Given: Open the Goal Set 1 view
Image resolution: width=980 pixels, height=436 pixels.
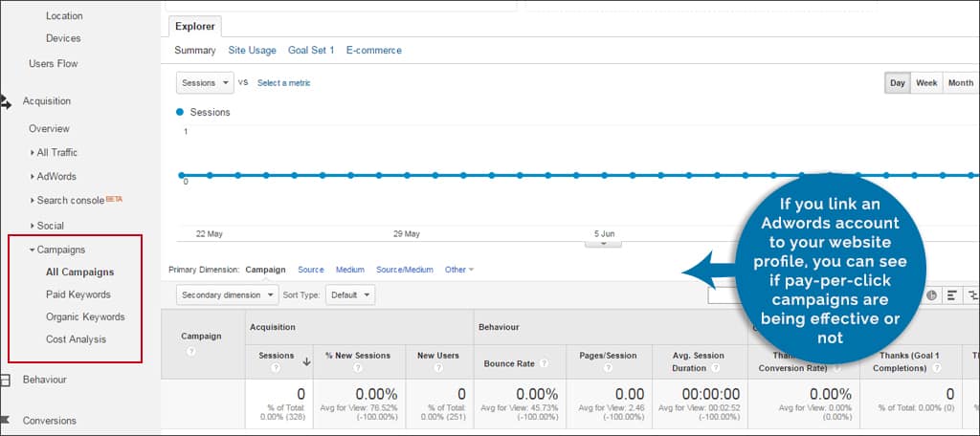Looking at the screenshot, I should click(x=311, y=50).
